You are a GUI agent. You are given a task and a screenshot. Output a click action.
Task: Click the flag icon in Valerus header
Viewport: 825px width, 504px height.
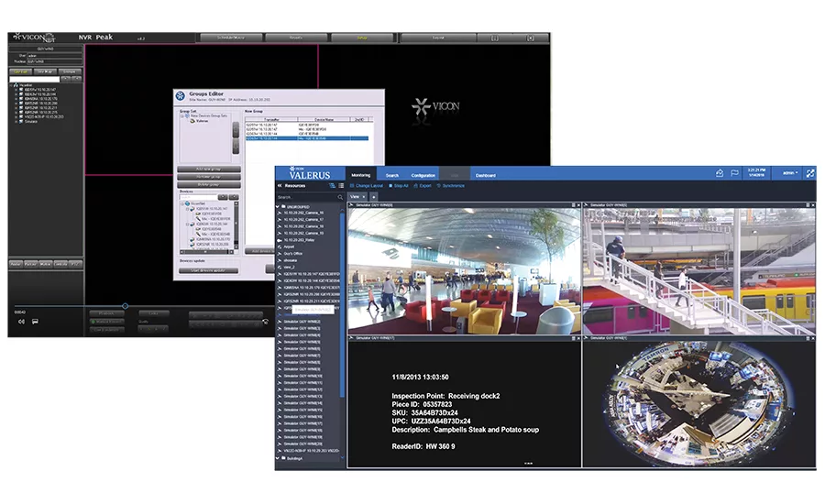point(734,173)
